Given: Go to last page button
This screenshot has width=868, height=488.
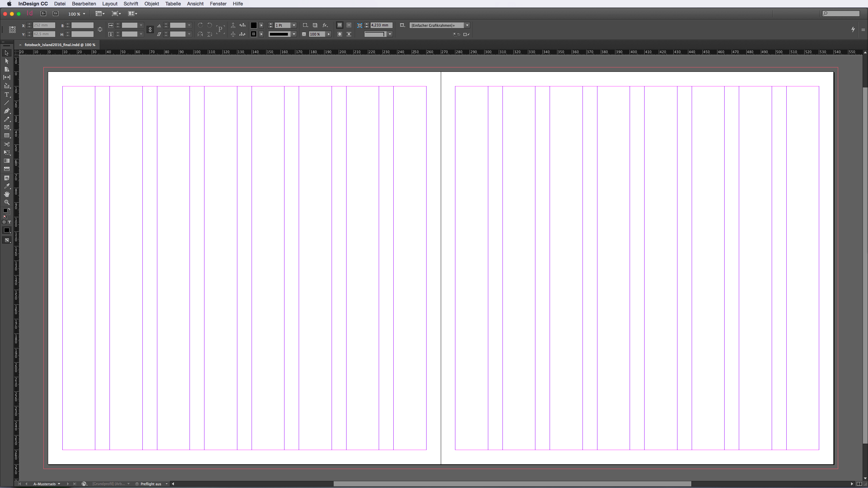Looking at the screenshot, I should click(75, 484).
